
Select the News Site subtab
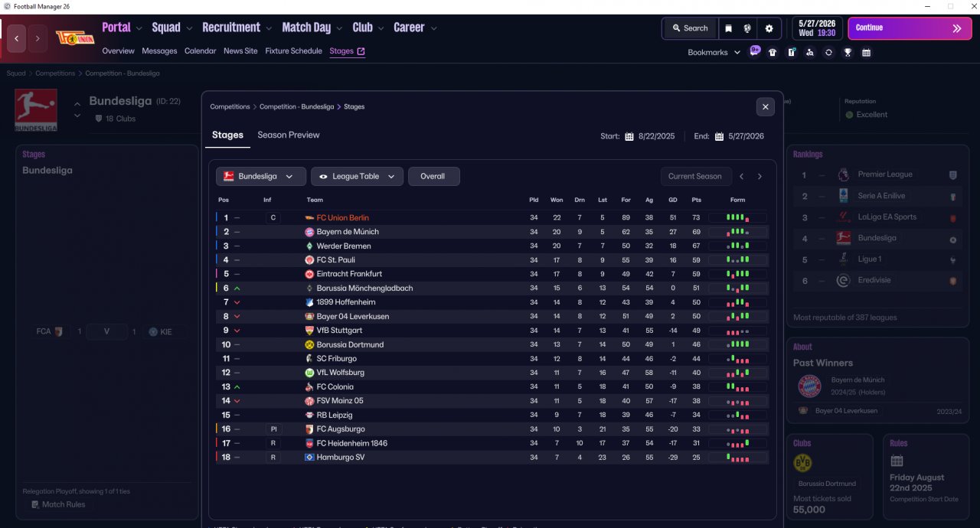(x=240, y=51)
